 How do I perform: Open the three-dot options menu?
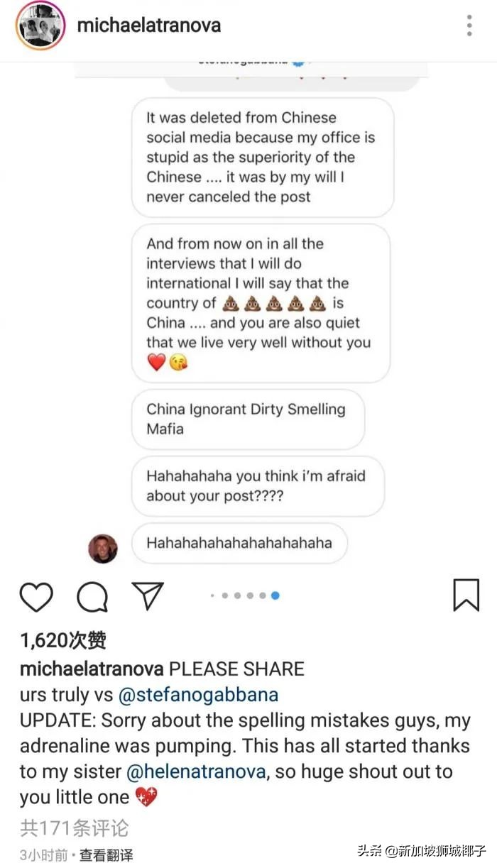(469, 25)
